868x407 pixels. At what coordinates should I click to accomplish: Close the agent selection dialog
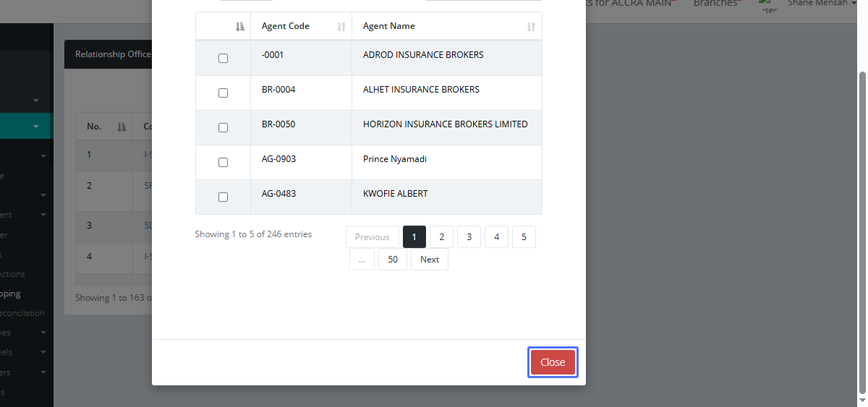[x=553, y=363]
